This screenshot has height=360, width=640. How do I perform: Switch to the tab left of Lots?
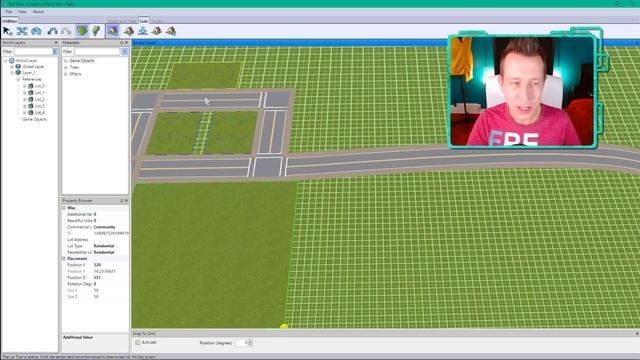[122, 21]
